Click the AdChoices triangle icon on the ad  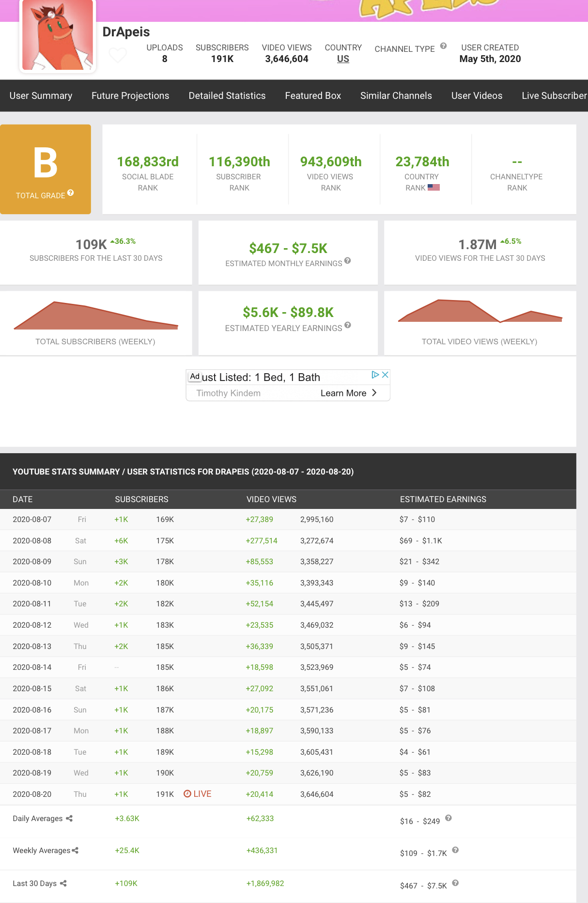375,375
